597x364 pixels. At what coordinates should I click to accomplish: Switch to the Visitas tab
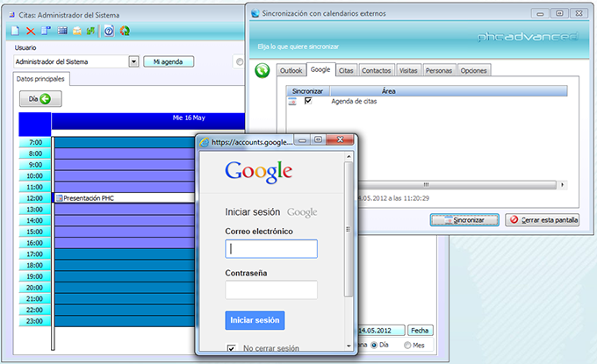point(408,70)
